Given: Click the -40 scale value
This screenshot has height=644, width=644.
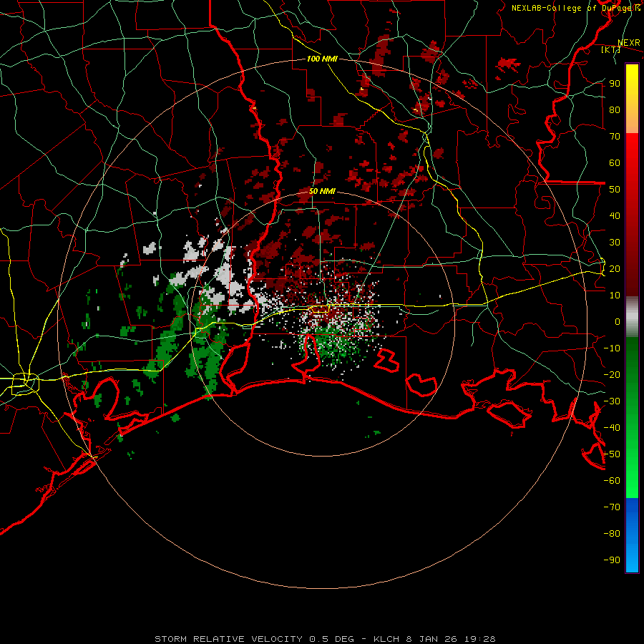Looking at the screenshot, I should [x=612, y=428].
